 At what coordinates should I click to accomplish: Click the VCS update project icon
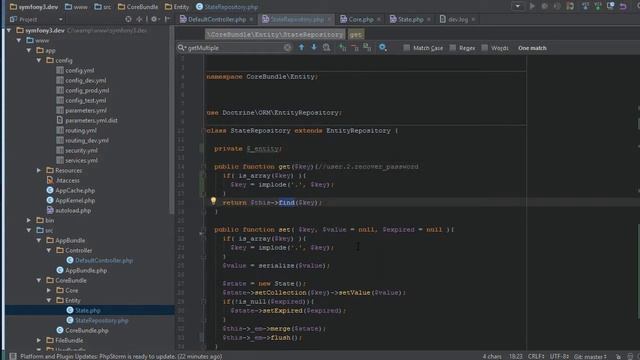585,6
